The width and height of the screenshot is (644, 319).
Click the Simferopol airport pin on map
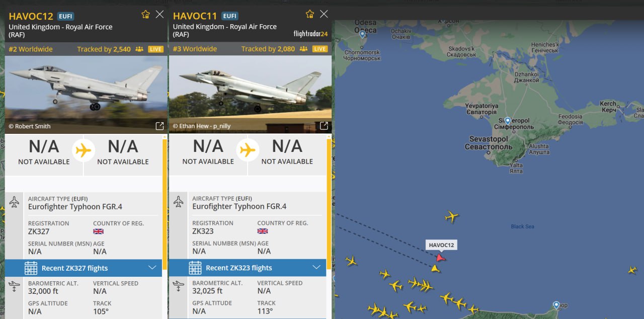point(508,121)
